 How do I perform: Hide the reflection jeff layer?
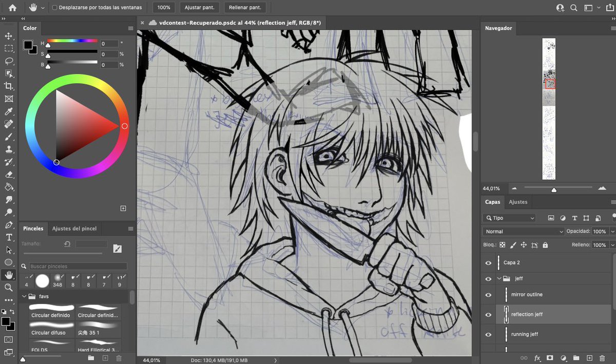coord(488,314)
